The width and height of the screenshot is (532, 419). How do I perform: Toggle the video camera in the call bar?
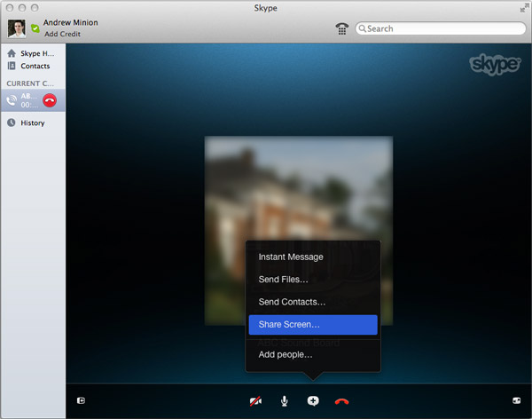pos(255,401)
